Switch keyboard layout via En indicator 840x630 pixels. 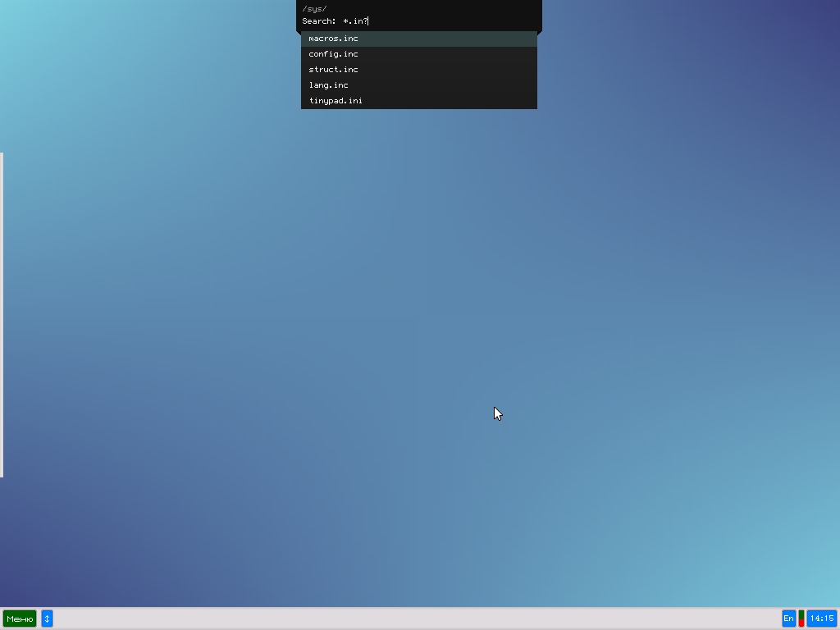pyautogui.click(x=788, y=619)
